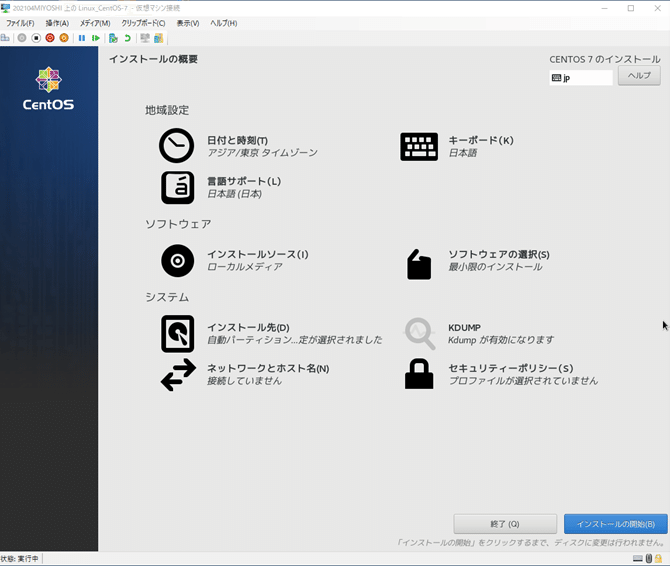Select the インストール先(D) label
This screenshot has height=566, width=670.
[x=248, y=327]
